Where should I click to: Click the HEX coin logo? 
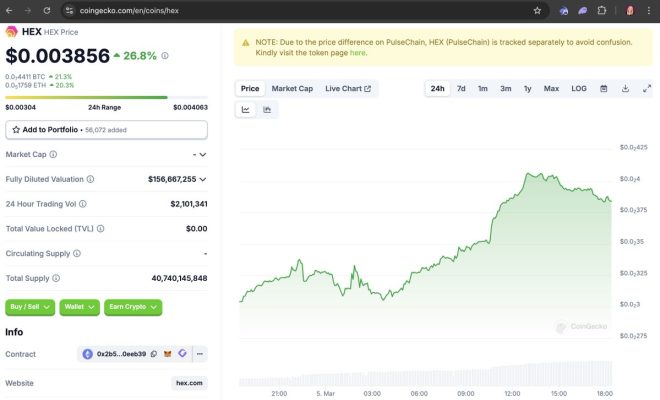pos(11,32)
